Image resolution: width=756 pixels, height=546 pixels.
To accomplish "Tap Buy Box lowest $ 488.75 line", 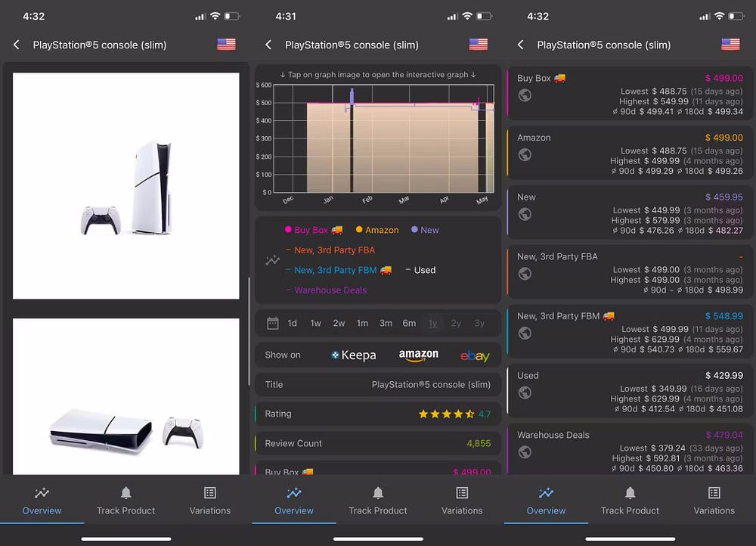I will (681, 92).
